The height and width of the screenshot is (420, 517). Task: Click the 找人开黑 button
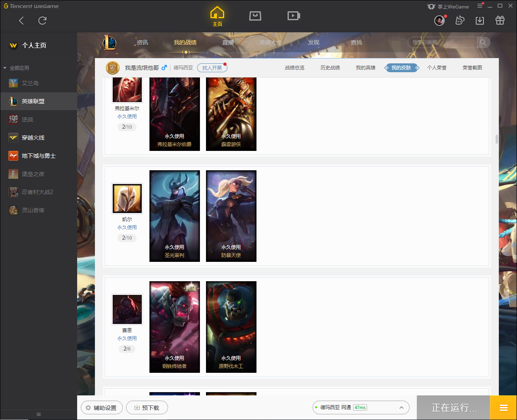[x=212, y=68]
